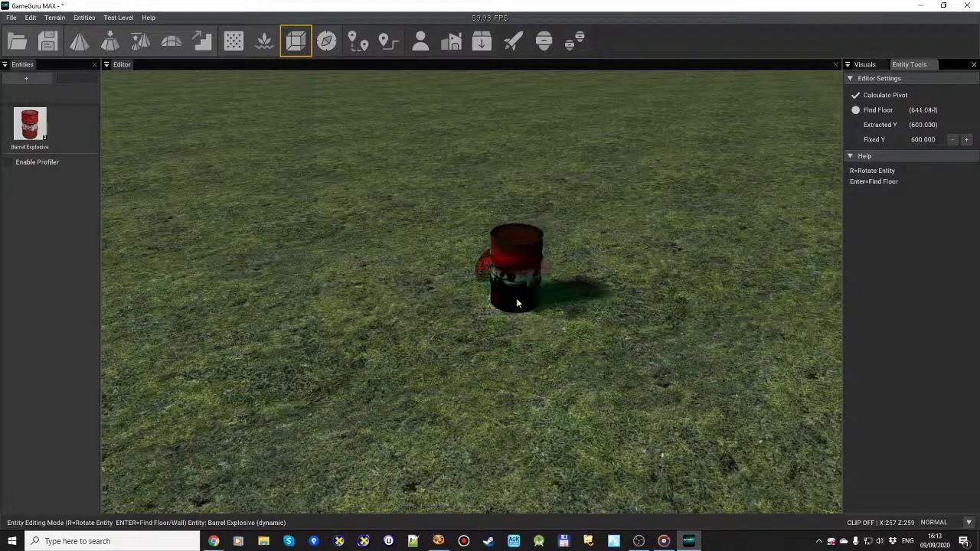Collapse the Help section
Image resolution: width=980 pixels, height=551 pixels.
[850, 156]
